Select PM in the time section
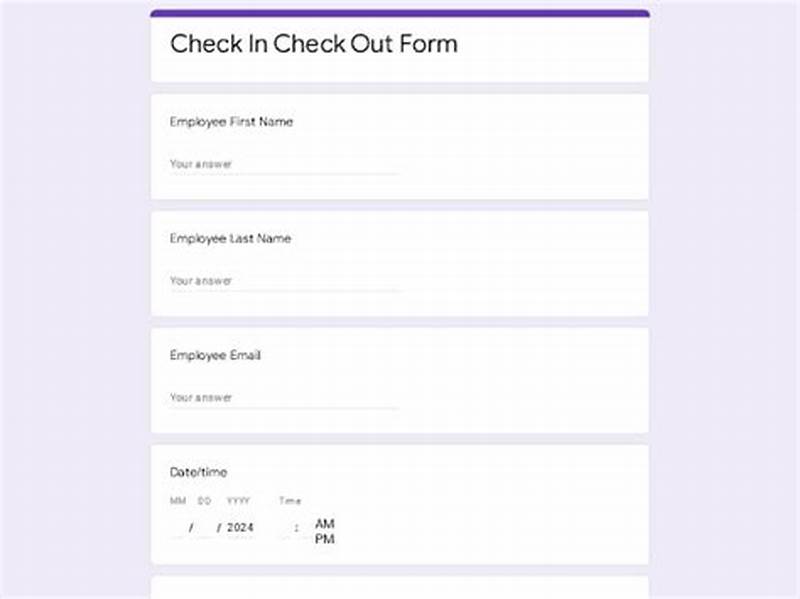The height and width of the screenshot is (599, 800). [x=324, y=537]
